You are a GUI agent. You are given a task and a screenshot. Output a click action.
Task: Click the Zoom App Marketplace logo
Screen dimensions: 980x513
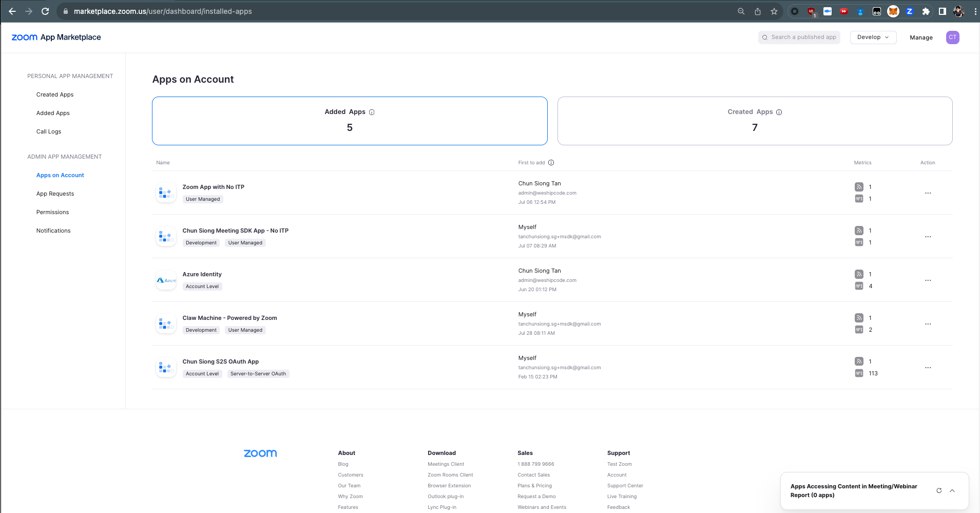(56, 37)
